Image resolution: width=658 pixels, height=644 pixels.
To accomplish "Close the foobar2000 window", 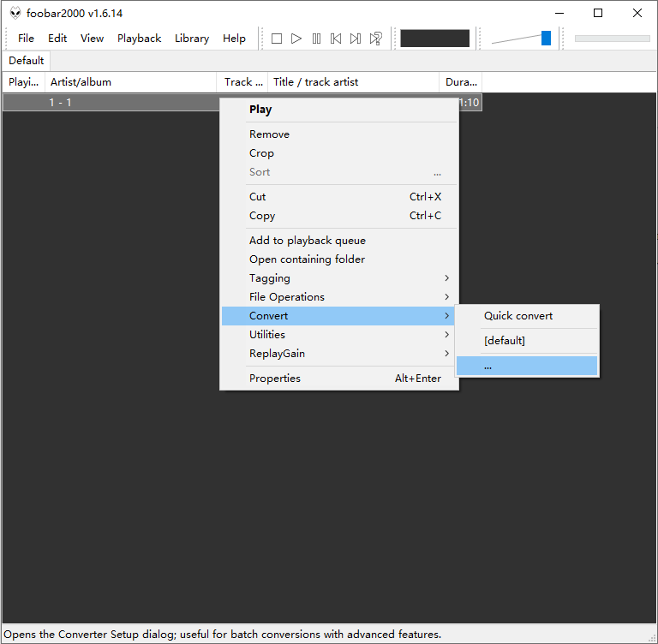I will [637, 13].
